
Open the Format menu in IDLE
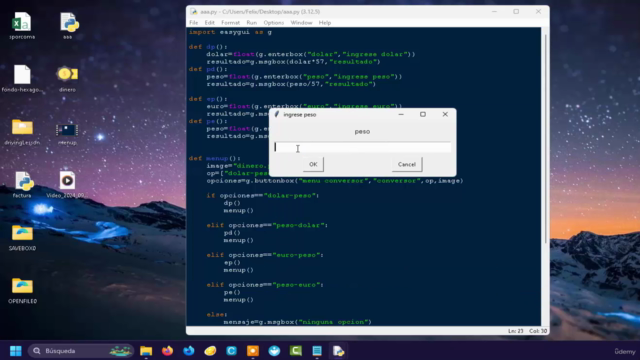coord(230,23)
